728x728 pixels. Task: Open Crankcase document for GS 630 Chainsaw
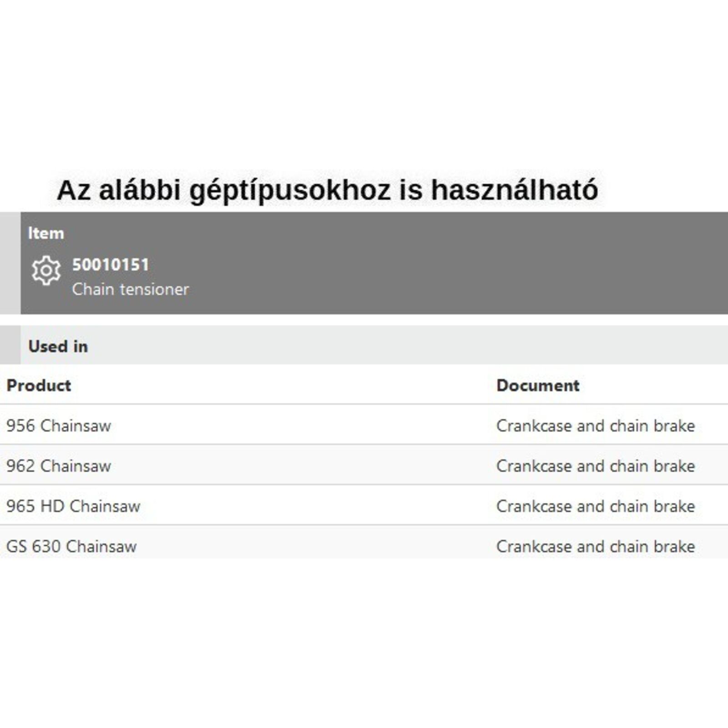tap(595, 546)
